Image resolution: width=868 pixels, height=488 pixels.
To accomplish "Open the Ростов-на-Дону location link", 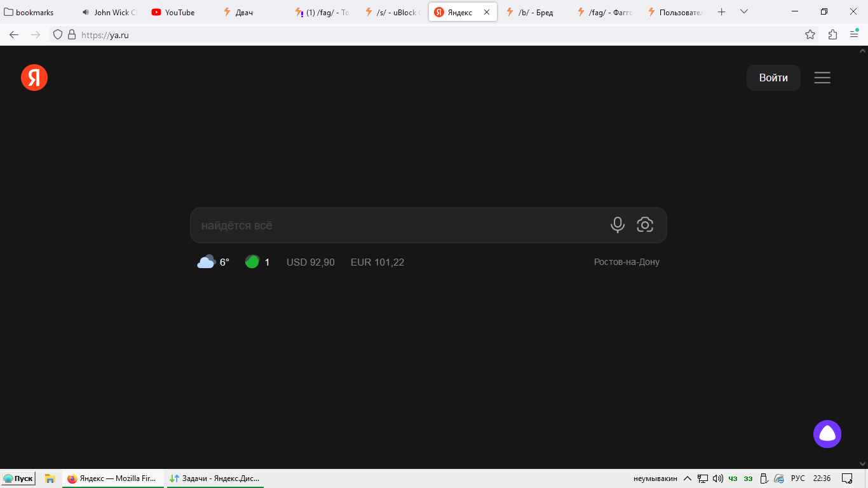I will (627, 261).
